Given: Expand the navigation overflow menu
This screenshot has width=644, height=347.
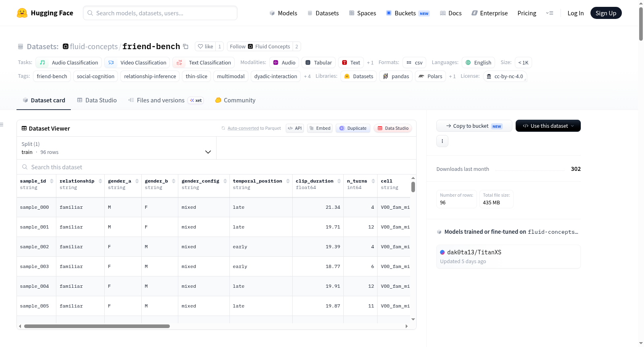Looking at the screenshot, I should [549, 13].
